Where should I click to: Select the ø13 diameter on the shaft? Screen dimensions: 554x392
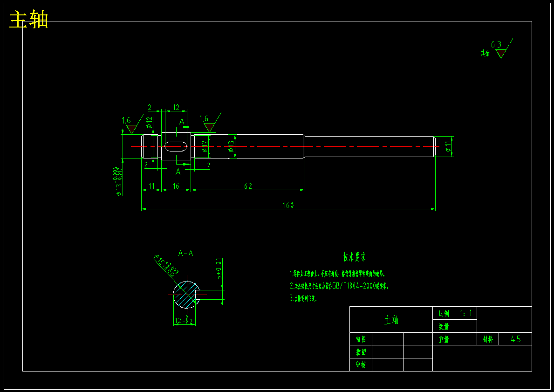click(x=231, y=146)
